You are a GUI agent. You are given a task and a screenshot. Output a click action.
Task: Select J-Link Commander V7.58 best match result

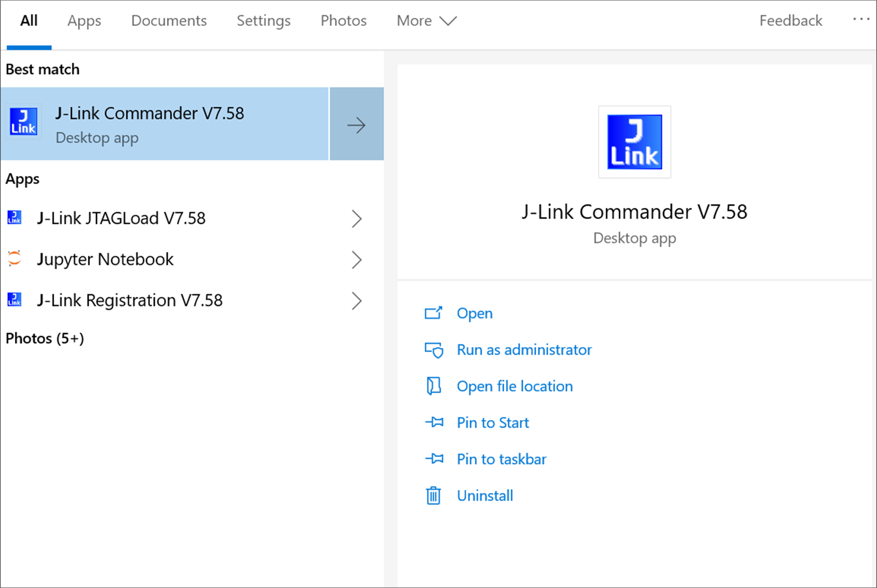[165, 124]
